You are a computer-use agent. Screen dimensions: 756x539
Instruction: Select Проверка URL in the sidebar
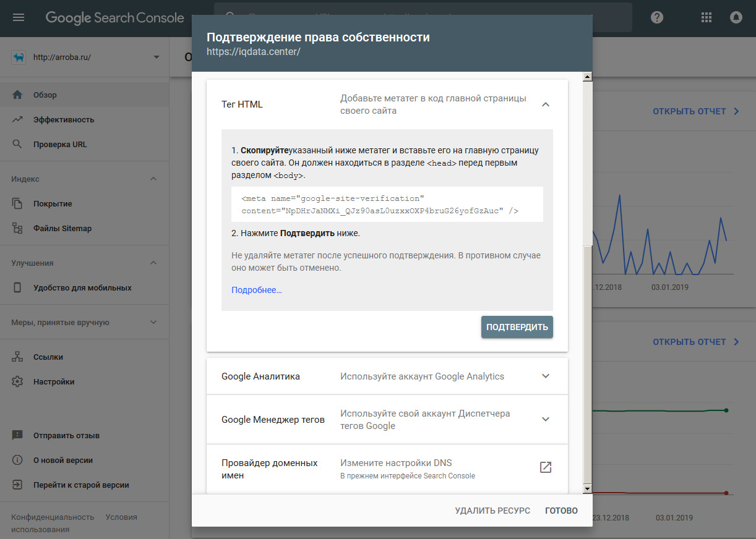pos(84,144)
